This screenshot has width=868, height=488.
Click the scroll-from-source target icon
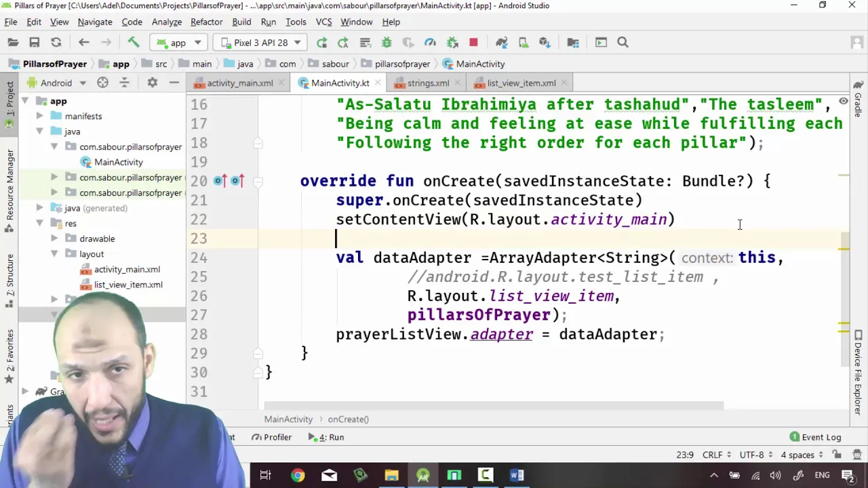(x=102, y=83)
